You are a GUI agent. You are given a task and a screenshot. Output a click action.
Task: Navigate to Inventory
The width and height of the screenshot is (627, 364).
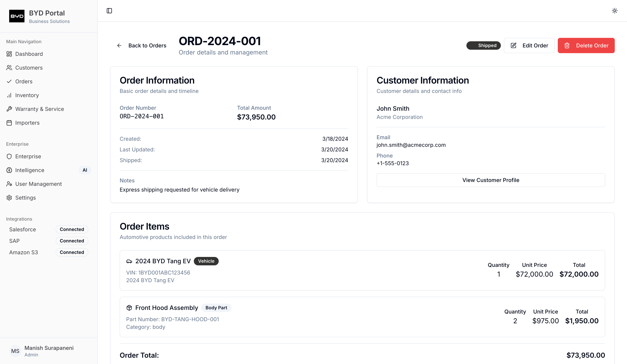(x=49, y=95)
